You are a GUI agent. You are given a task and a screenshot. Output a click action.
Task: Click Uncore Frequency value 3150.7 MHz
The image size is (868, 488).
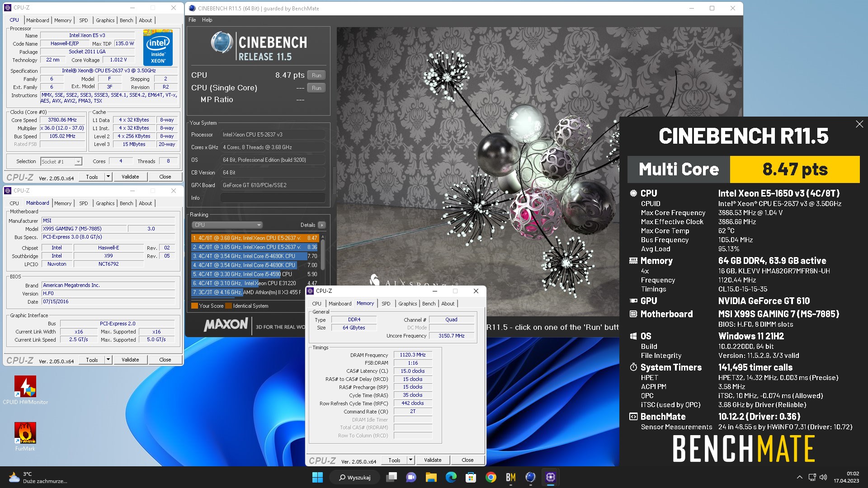point(451,336)
